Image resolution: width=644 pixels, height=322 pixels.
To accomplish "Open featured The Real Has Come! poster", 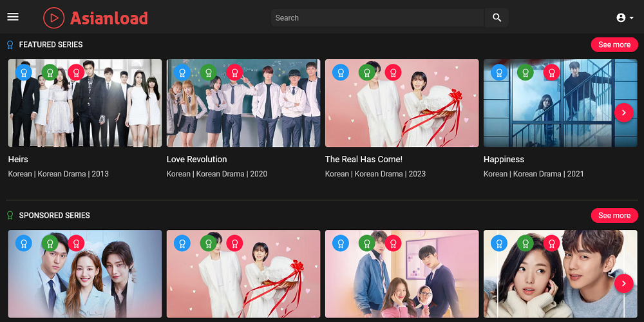I will [x=402, y=103].
